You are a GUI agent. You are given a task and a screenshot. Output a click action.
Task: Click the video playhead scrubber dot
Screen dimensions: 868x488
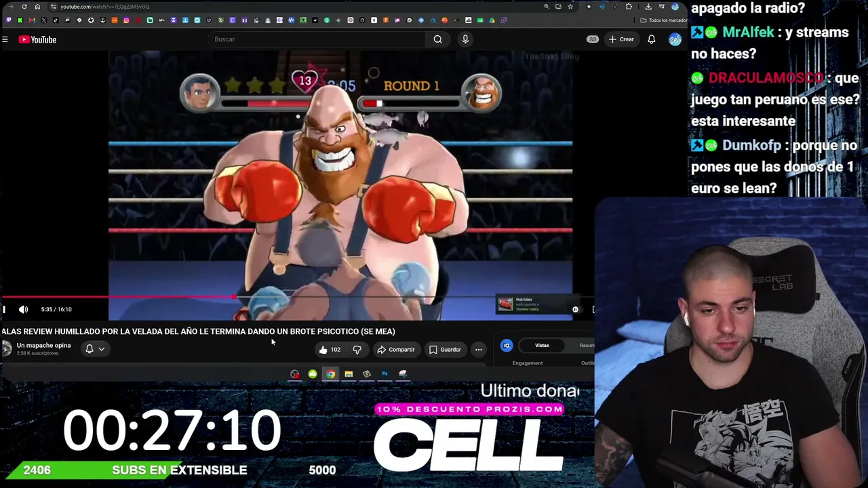(234, 297)
